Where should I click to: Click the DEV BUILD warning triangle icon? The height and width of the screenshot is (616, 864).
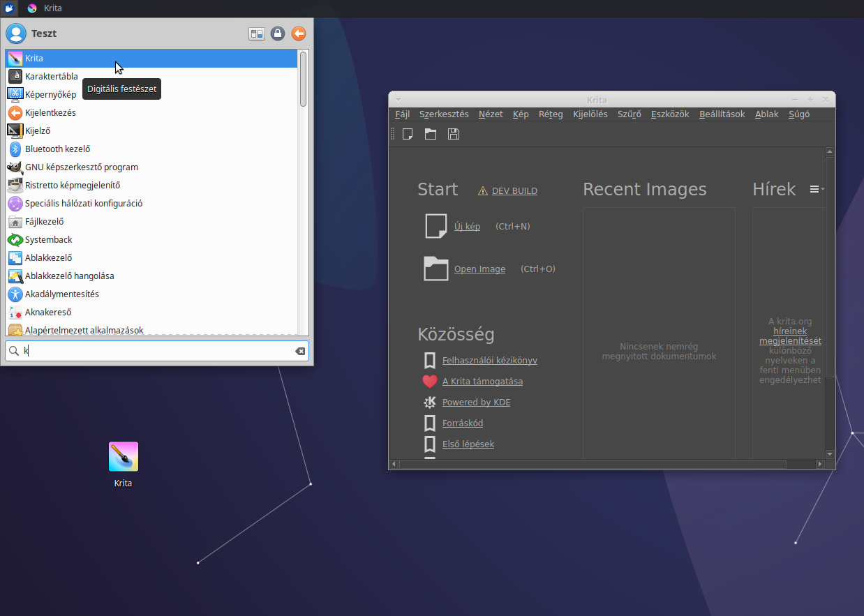click(x=483, y=190)
